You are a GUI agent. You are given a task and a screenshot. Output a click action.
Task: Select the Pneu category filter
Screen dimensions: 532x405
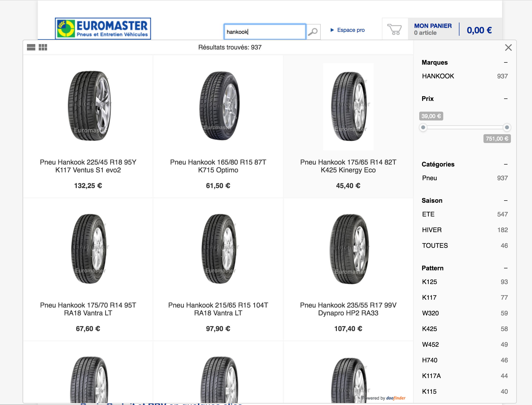tap(465, 178)
